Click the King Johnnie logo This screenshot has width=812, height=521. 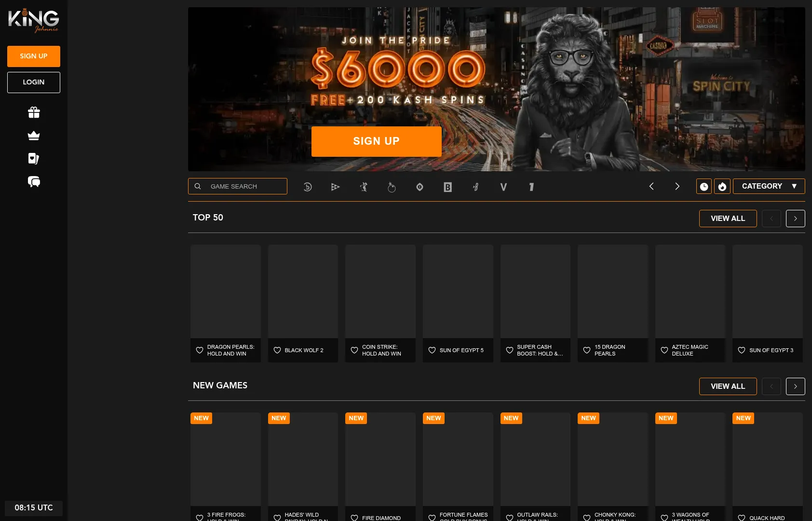[34, 20]
